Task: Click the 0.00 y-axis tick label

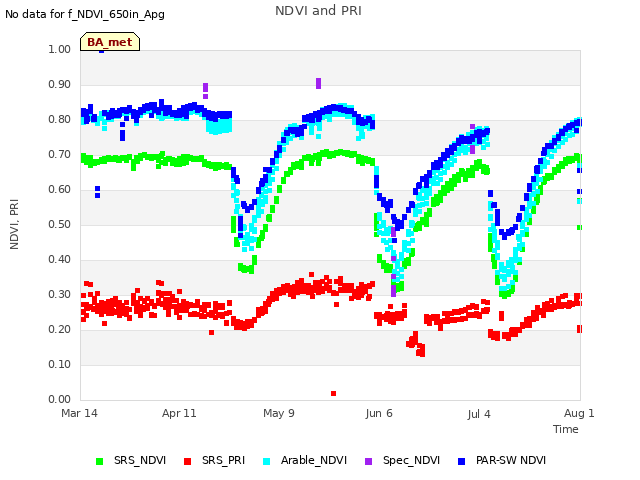Action: [60, 400]
